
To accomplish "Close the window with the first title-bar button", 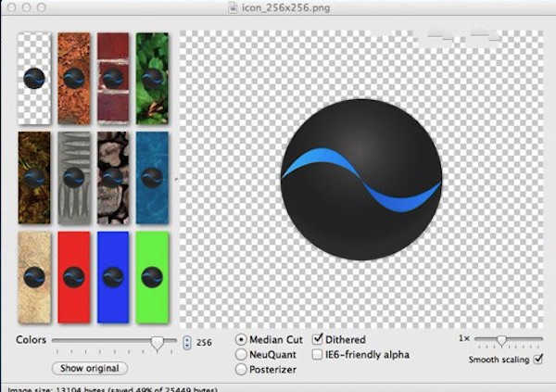I will pos(12,7).
